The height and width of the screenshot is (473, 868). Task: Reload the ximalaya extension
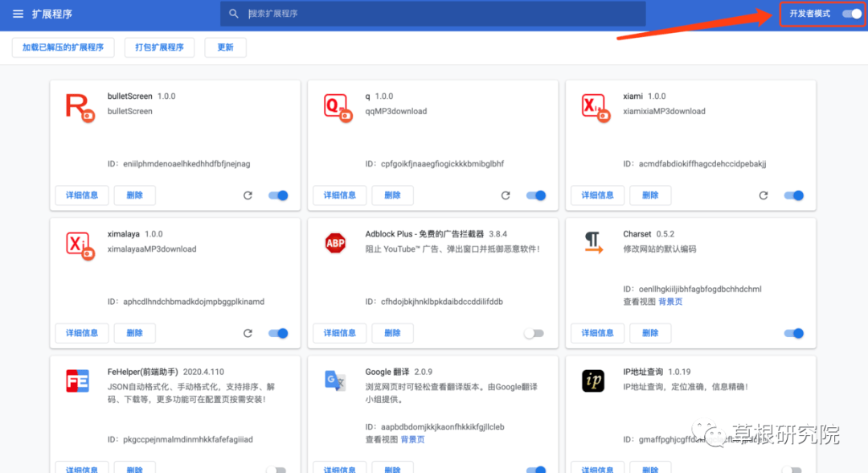(x=248, y=333)
